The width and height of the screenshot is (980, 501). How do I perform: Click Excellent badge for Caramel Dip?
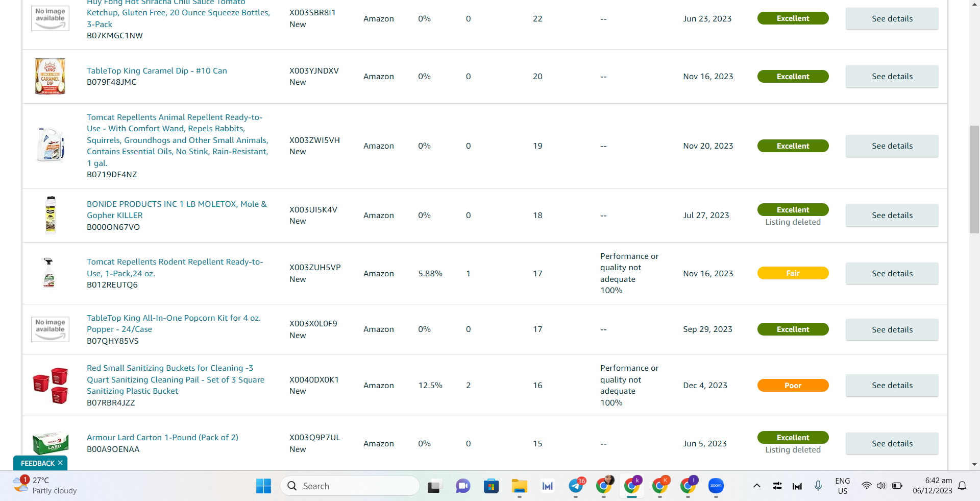[x=793, y=77]
